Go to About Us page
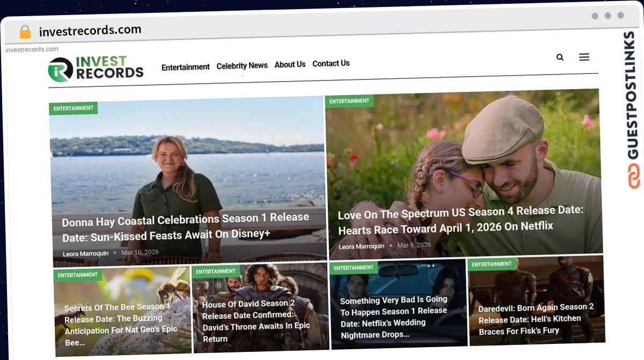 [x=290, y=64]
